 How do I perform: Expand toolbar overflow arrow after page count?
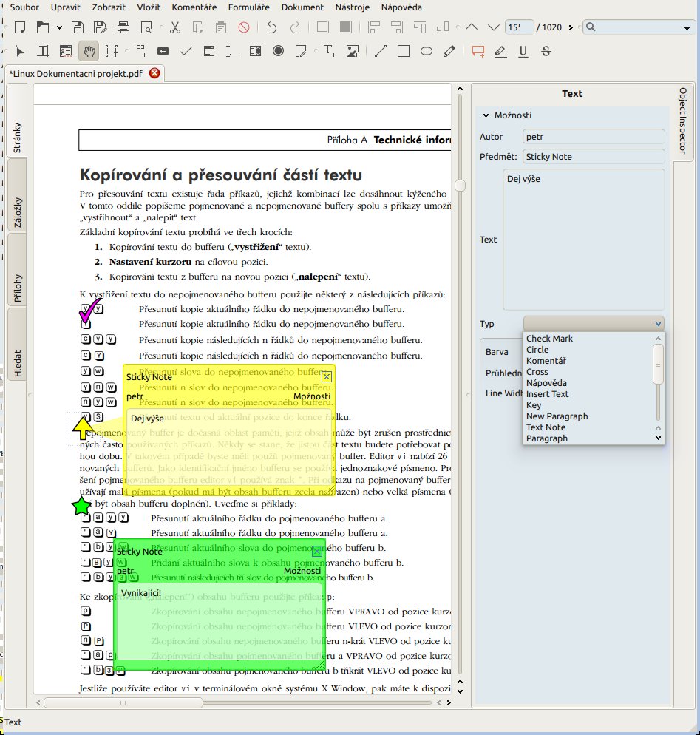(571, 27)
